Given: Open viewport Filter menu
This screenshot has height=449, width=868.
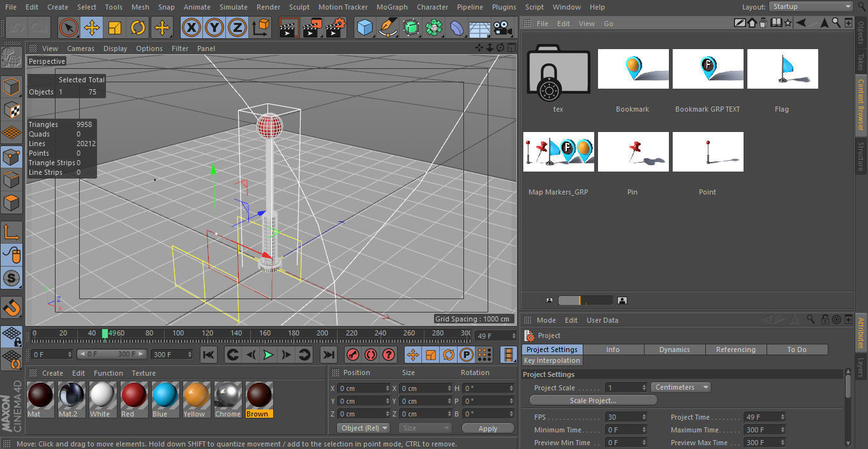Looking at the screenshot, I should click(x=180, y=48).
